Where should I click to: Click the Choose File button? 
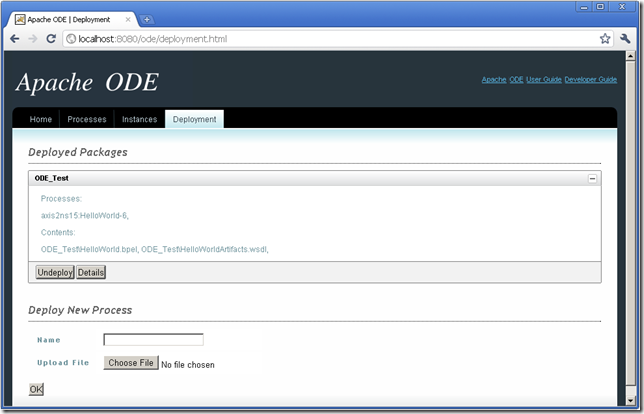click(131, 363)
